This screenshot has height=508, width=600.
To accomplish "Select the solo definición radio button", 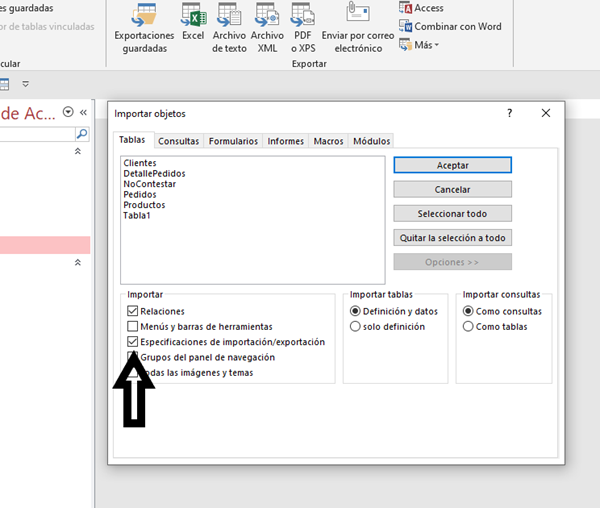I will coord(355,327).
